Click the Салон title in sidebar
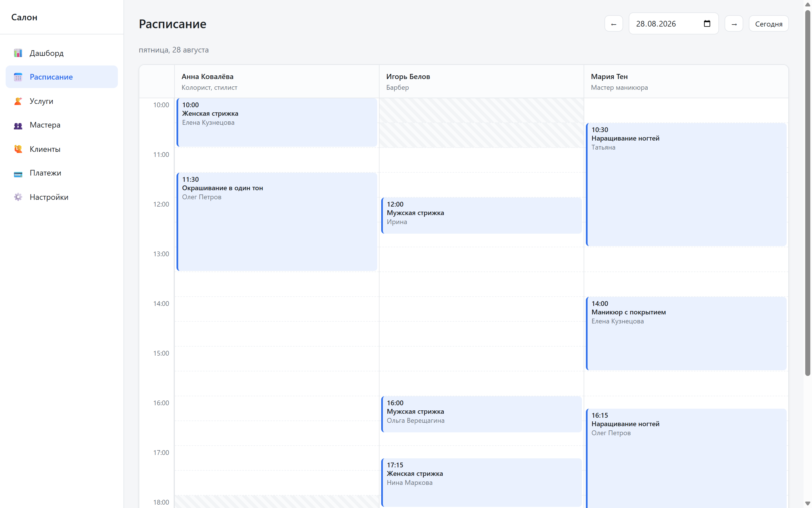812x508 pixels. 24,17
